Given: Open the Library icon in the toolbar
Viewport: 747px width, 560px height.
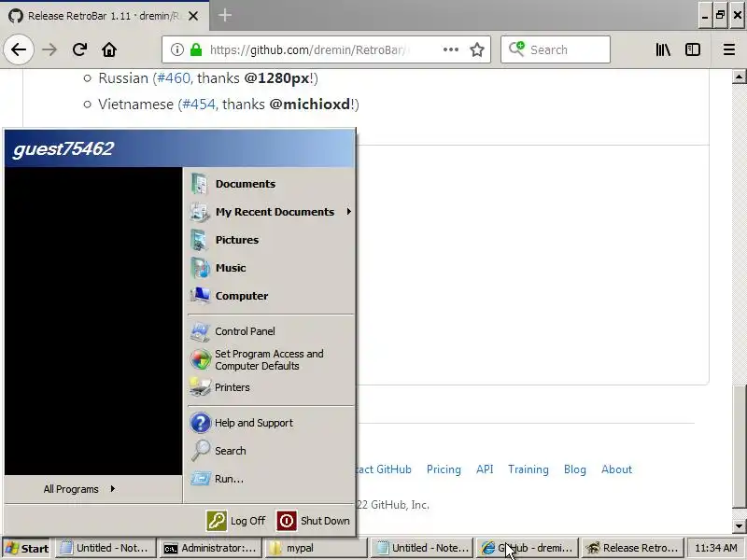Looking at the screenshot, I should pyautogui.click(x=663, y=49).
